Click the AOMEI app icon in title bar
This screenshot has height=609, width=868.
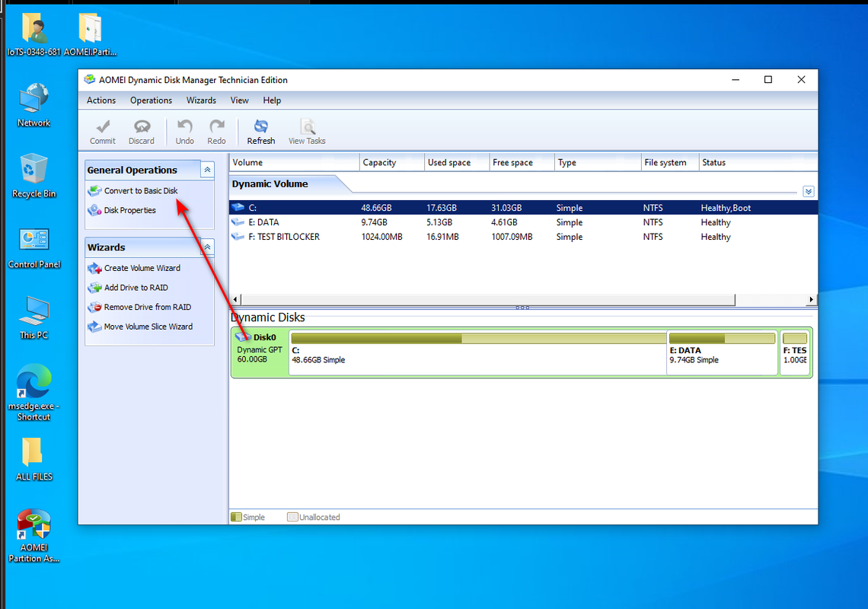coord(89,80)
